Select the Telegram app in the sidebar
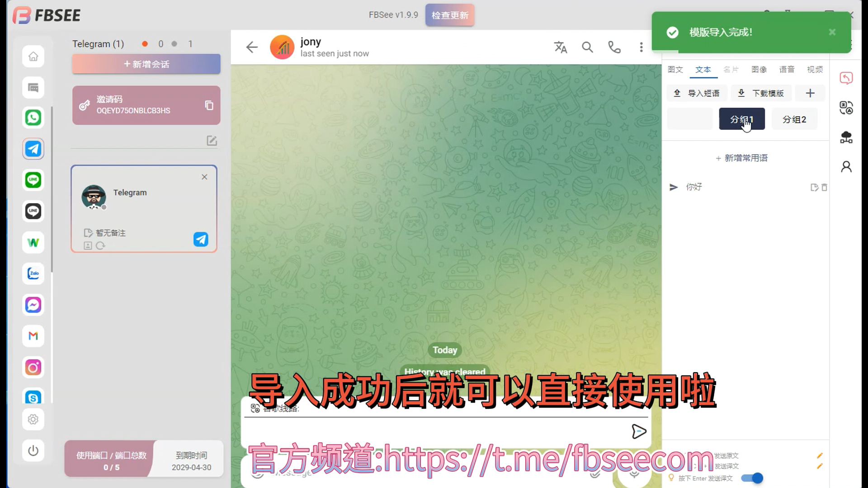Viewport: 868px width, 488px height. (33, 149)
